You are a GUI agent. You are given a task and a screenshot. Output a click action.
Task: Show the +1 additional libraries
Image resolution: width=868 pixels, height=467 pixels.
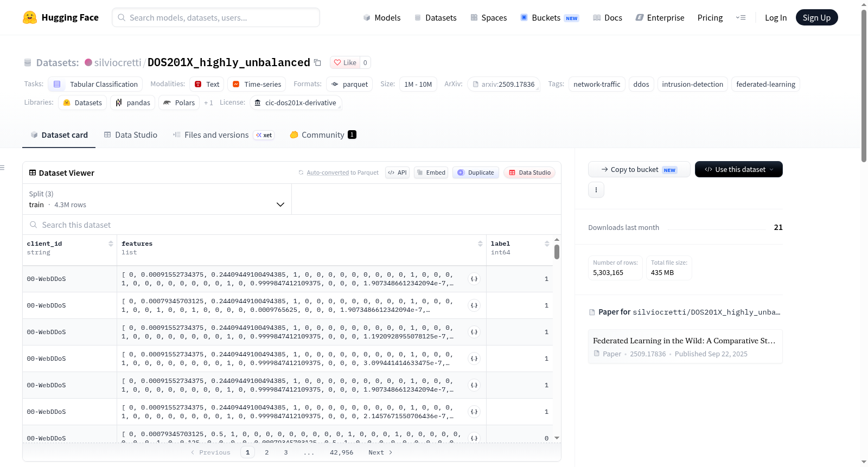coord(208,103)
